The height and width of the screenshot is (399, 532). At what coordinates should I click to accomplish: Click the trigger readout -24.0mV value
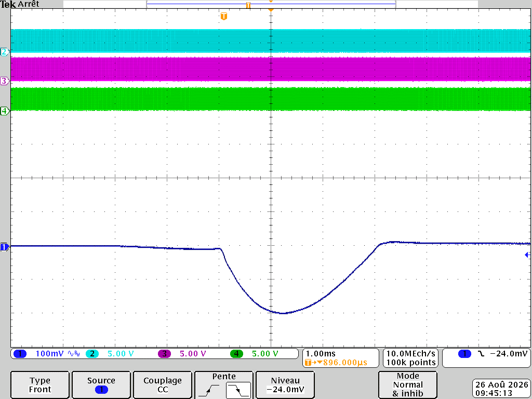509,353
